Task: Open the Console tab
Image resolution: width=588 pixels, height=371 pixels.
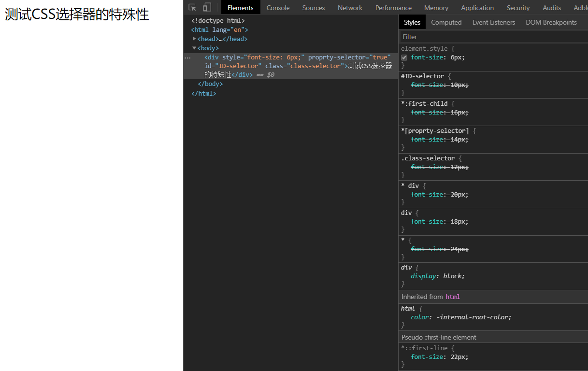Action: (278, 8)
